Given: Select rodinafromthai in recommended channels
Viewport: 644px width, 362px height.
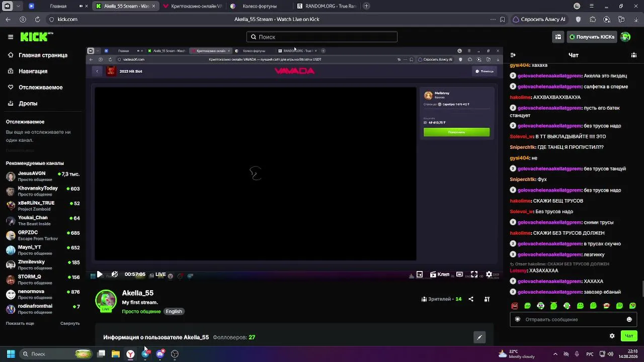Looking at the screenshot, I should [43, 309].
